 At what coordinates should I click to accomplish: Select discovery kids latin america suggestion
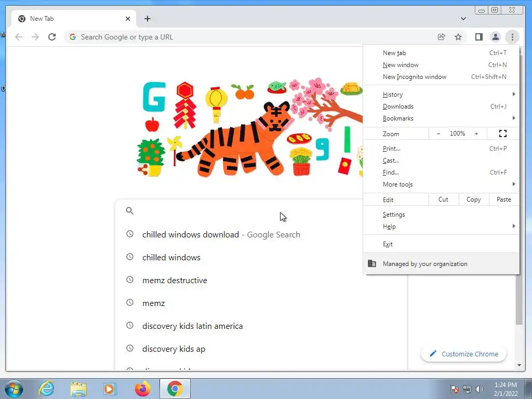click(x=261, y=326)
